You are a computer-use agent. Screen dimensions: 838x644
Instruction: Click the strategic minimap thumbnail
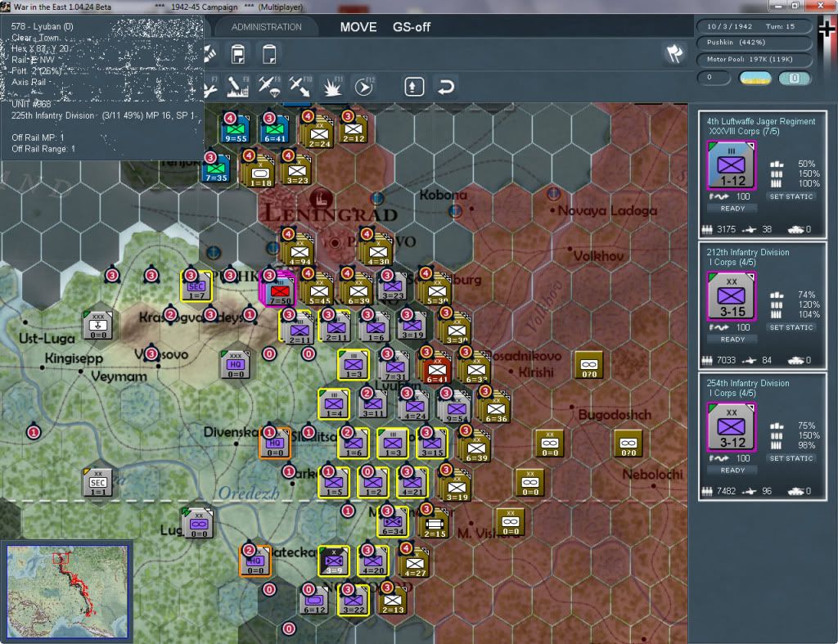67,592
